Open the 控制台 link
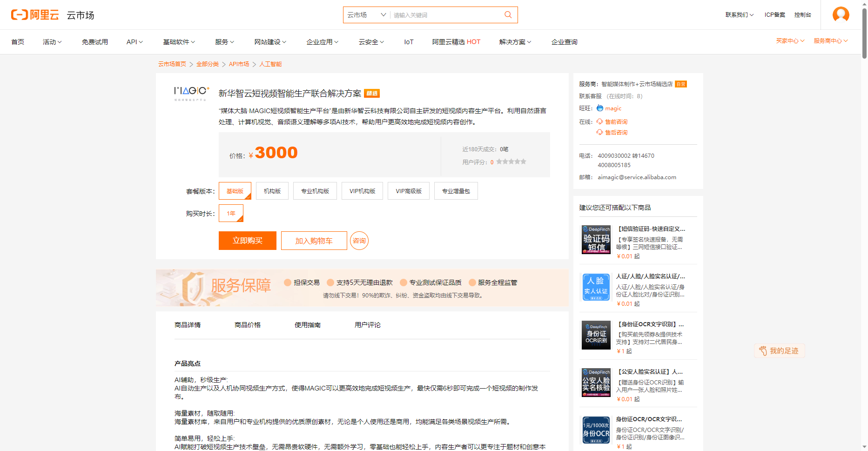868x451 pixels. [x=803, y=15]
